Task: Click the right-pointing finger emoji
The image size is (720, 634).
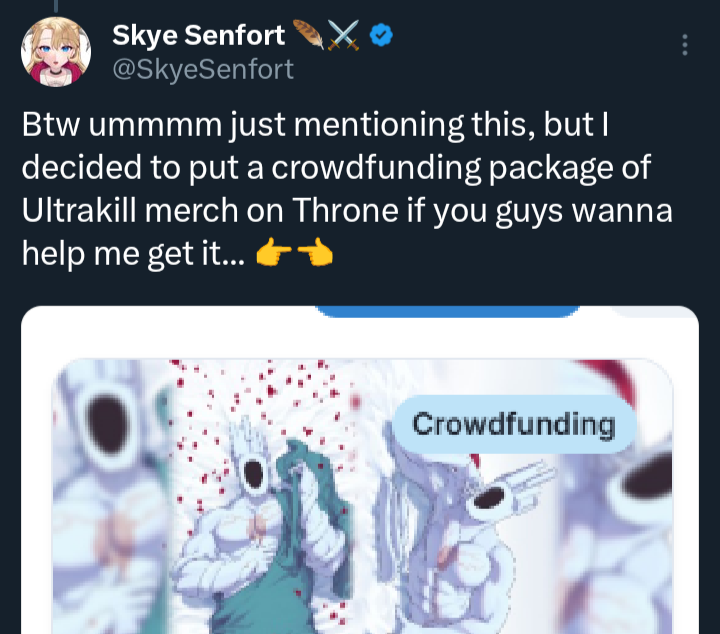Action: 315,252
